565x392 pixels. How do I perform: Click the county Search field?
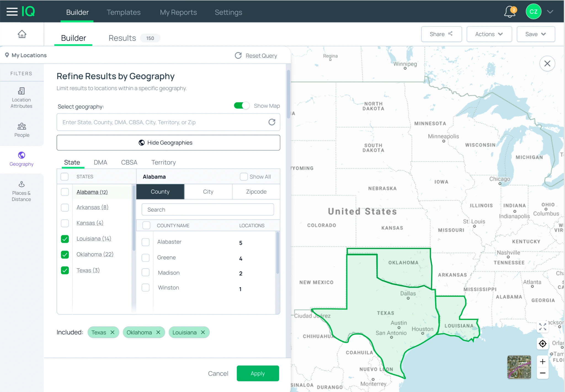[208, 210]
